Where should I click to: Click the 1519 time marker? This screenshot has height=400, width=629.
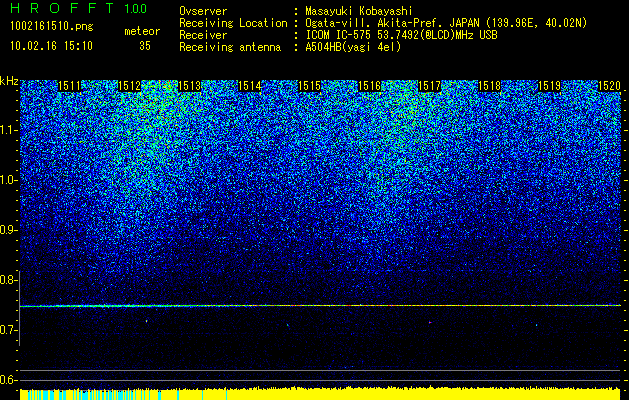click(549, 86)
